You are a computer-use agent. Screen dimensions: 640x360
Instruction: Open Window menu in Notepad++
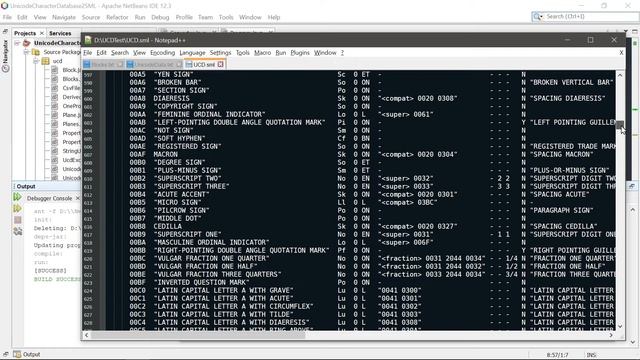325,53
